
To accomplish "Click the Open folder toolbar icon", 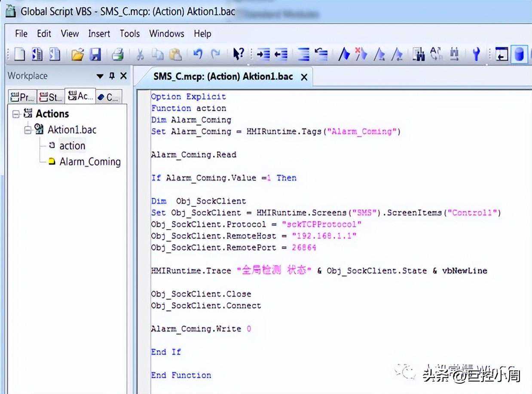I will click(77, 55).
